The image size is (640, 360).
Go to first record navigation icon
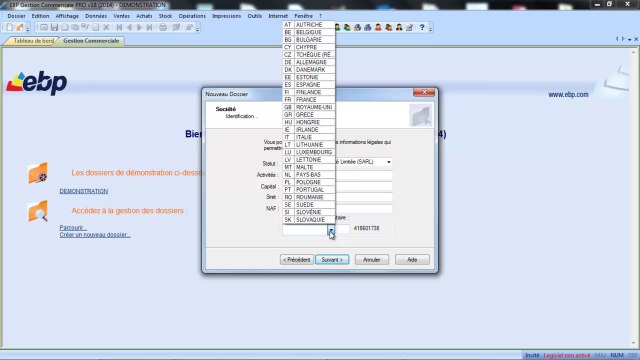tap(119, 27)
